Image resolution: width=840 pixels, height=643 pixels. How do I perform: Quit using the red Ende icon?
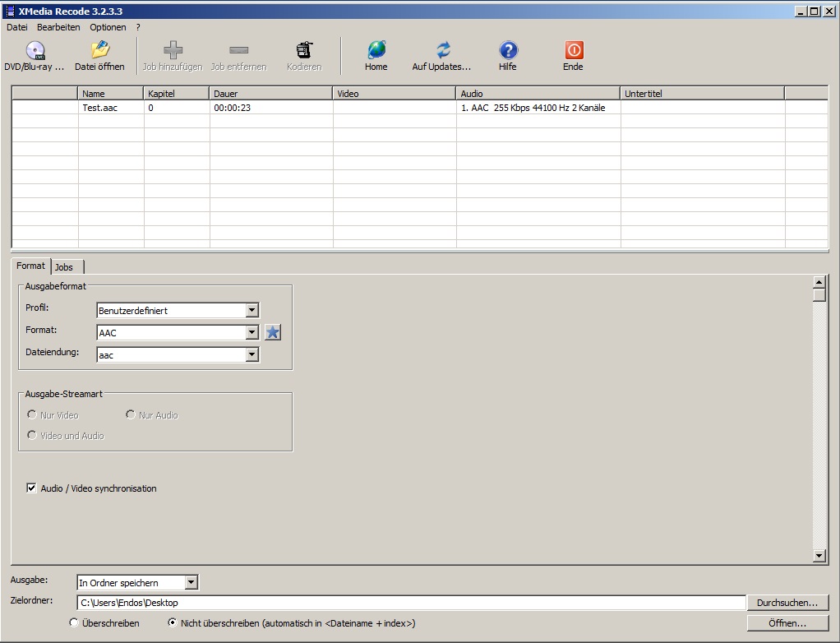pos(574,50)
